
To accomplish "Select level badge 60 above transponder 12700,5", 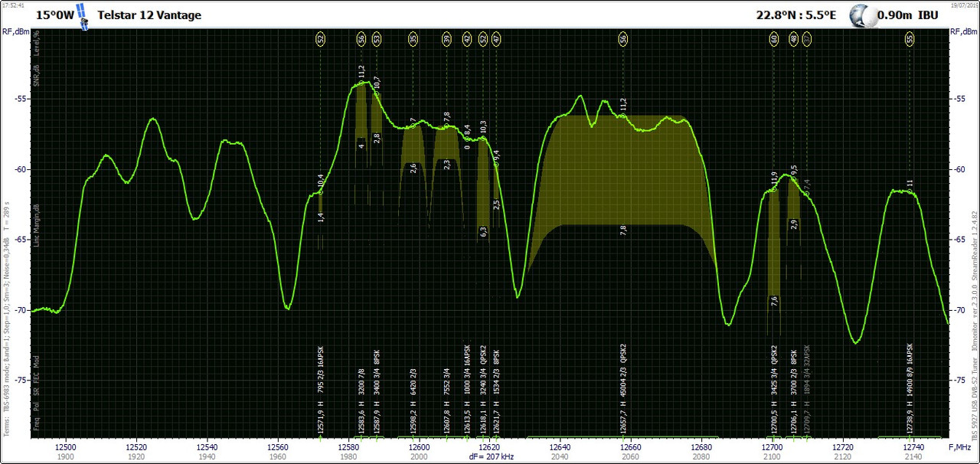I will (774, 38).
